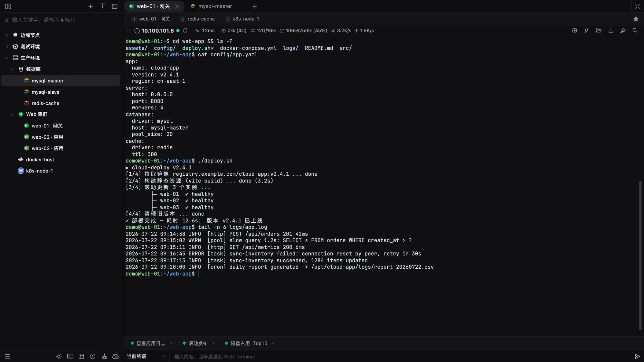Enter fullscreen with the expand arrows icon
644x362 pixels.
pos(637,6)
